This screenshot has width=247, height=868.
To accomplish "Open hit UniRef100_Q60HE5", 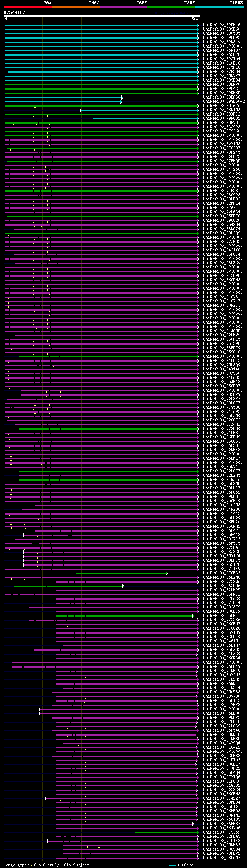I will pos(222,339).
